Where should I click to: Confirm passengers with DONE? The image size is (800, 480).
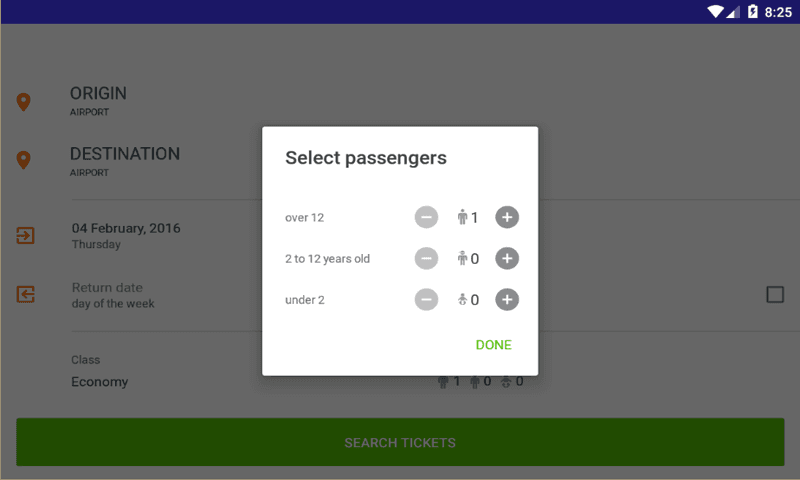[x=493, y=345]
